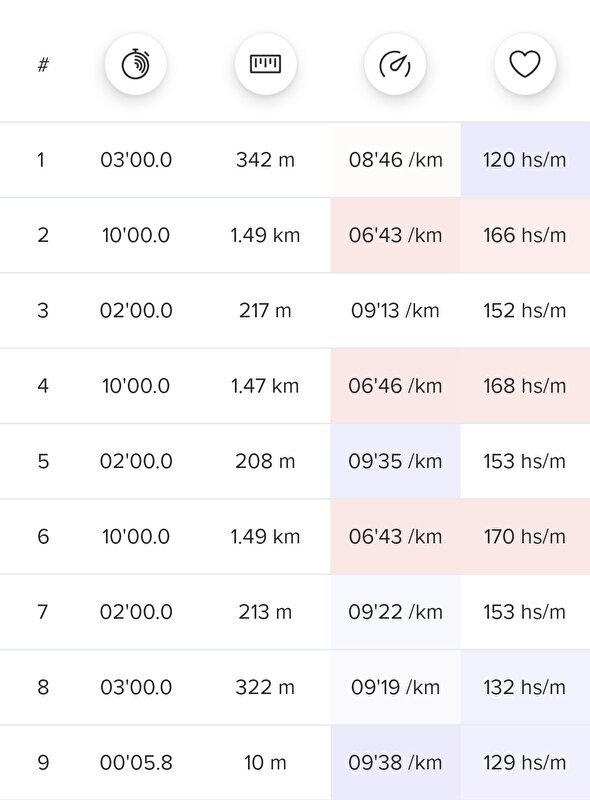The height and width of the screenshot is (800, 590).
Task: Tap the 166 hs/m heart rate cell
Action: pyautogui.click(x=525, y=235)
